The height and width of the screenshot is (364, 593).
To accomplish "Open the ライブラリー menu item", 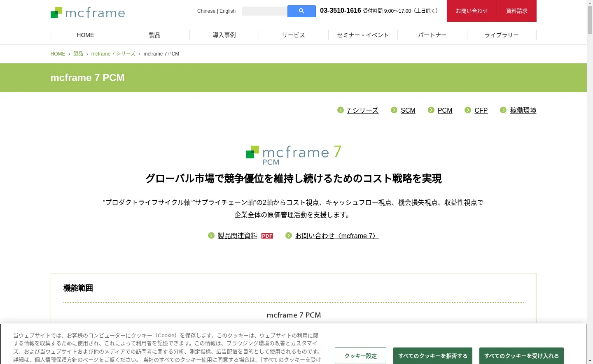I will coord(502,35).
